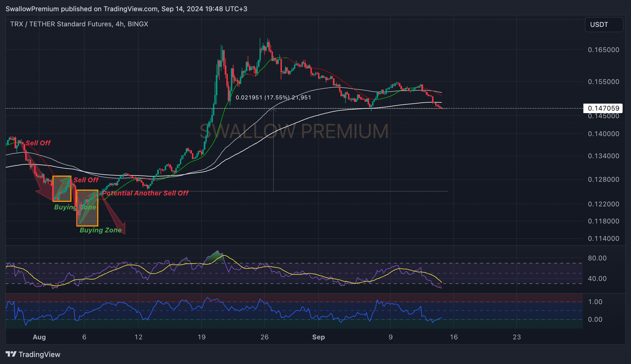The width and height of the screenshot is (631, 364).
Task: Click the lower Buying Zone label
Action: coord(101,230)
